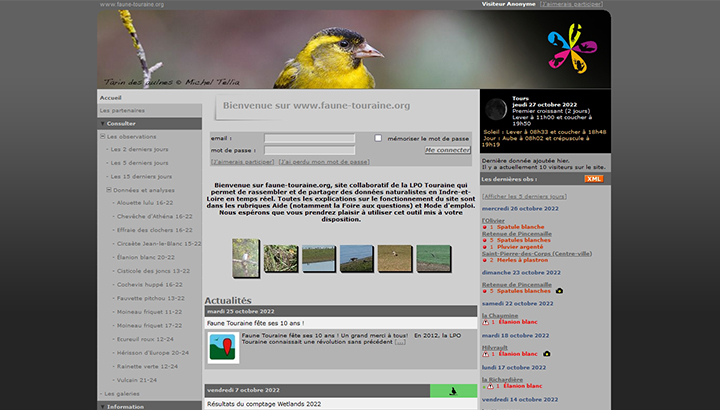720x410 pixels.
Task: Open the last green field thumbnail
Action: pyautogui.click(x=433, y=258)
